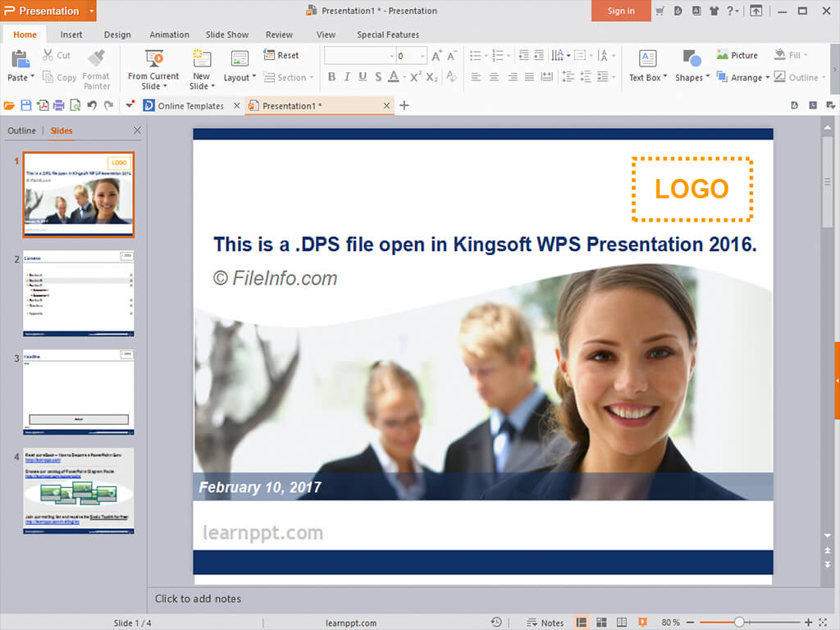Open the font size dropdown
Image resolution: width=840 pixels, height=630 pixels.
[x=422, y=56]
